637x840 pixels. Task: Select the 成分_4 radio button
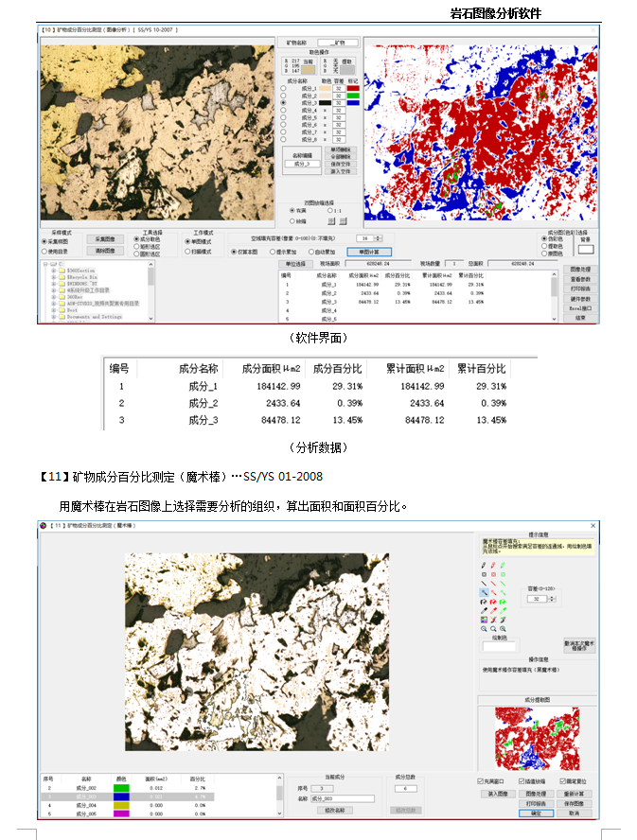tap(284, 110)
